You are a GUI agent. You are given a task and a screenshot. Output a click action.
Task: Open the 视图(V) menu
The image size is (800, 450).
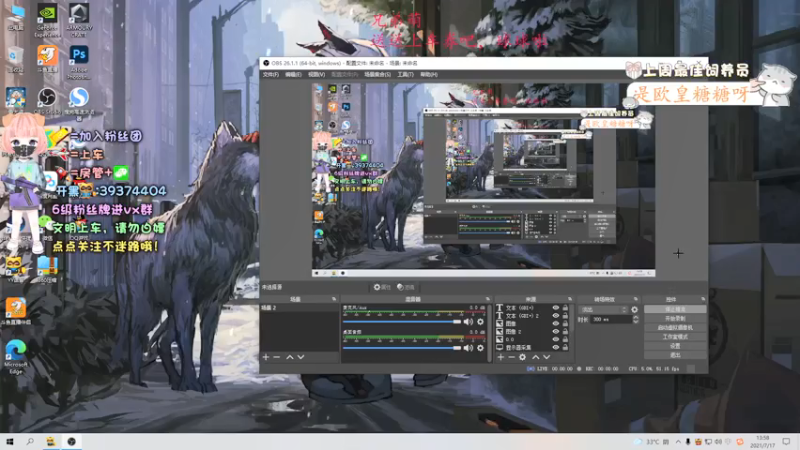pyautogui.click(x=316, y=74)
